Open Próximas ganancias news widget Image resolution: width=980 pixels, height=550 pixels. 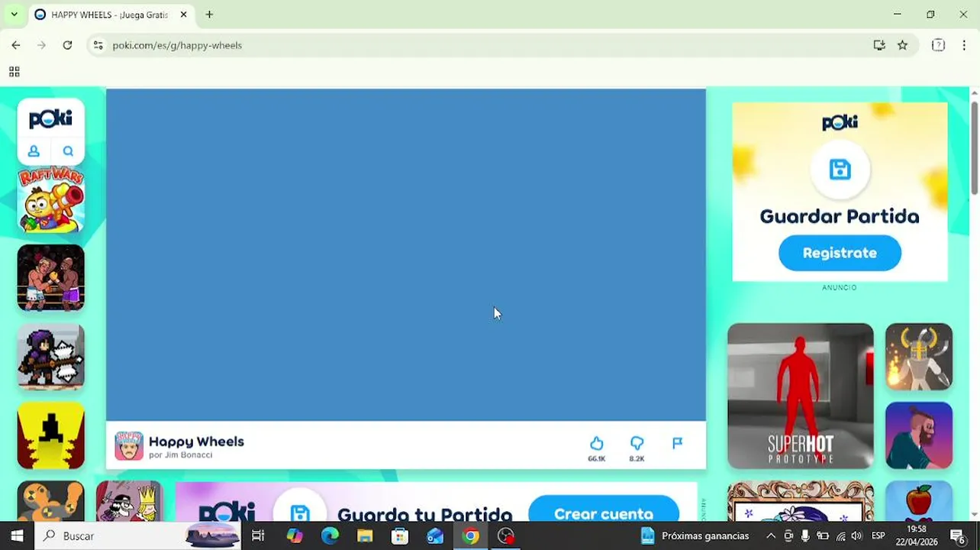pyautogui.click(x=695, y=535)
